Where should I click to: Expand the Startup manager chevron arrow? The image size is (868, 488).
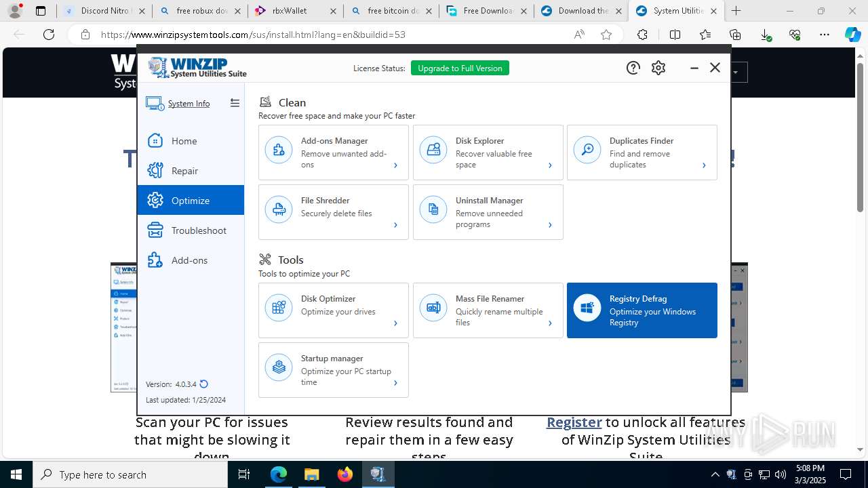click(396, 383)
